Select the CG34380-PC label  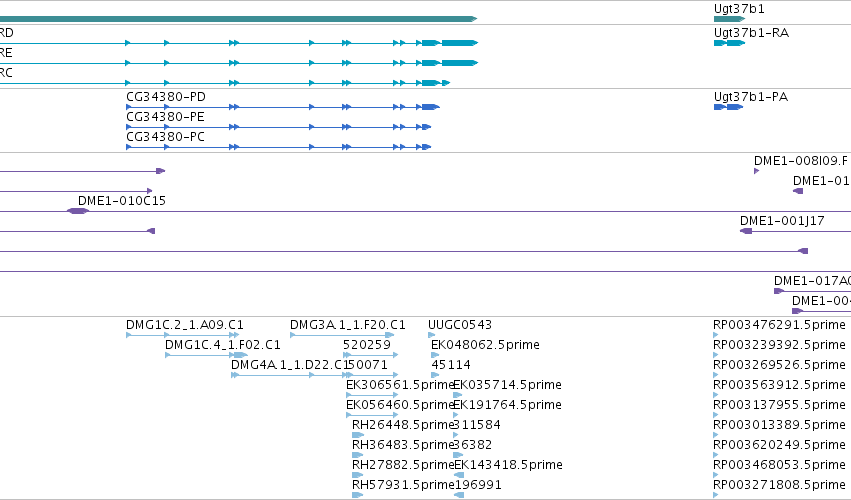click(165, 137)
